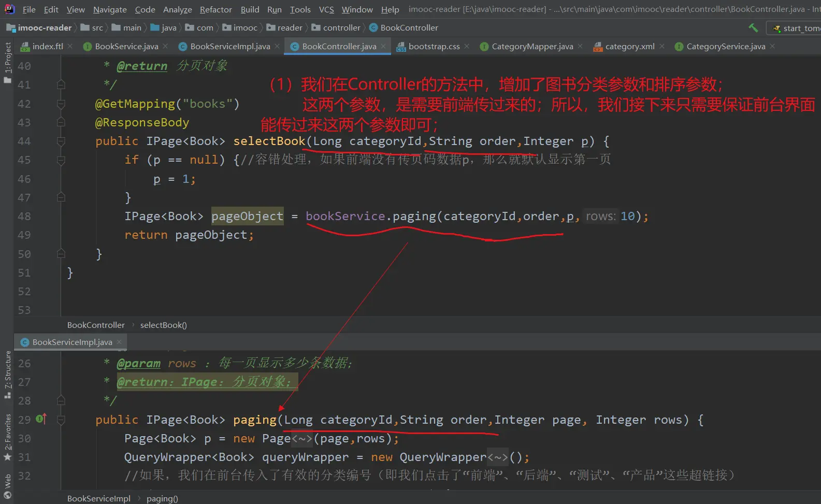Open the Structure tool window

(x=7, y=373)
